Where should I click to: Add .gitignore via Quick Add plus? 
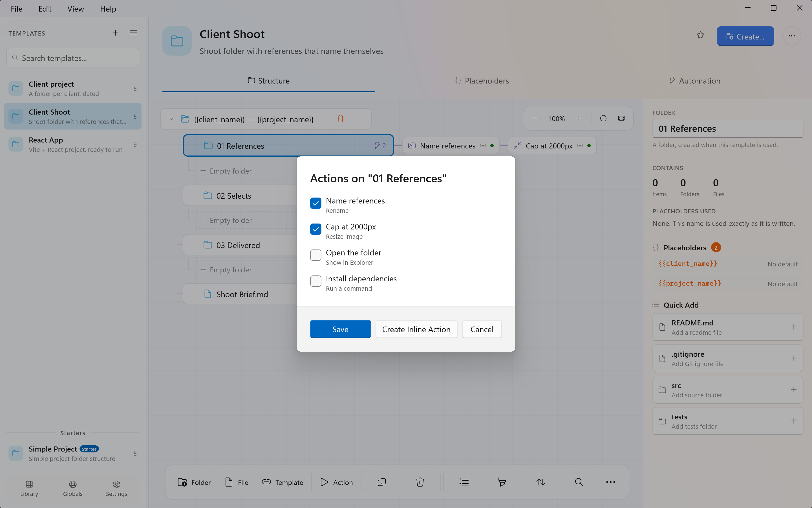(794, 358)
